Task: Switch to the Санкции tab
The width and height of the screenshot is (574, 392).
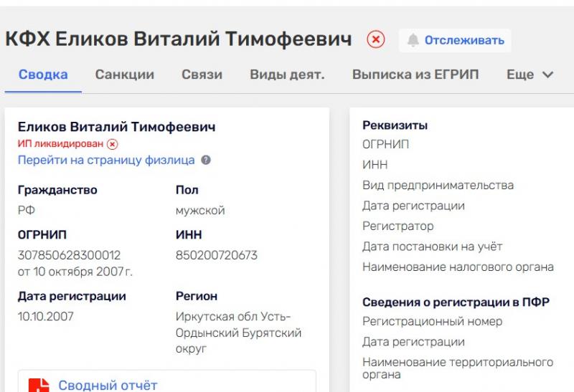Action: click(x=124, y=75)
